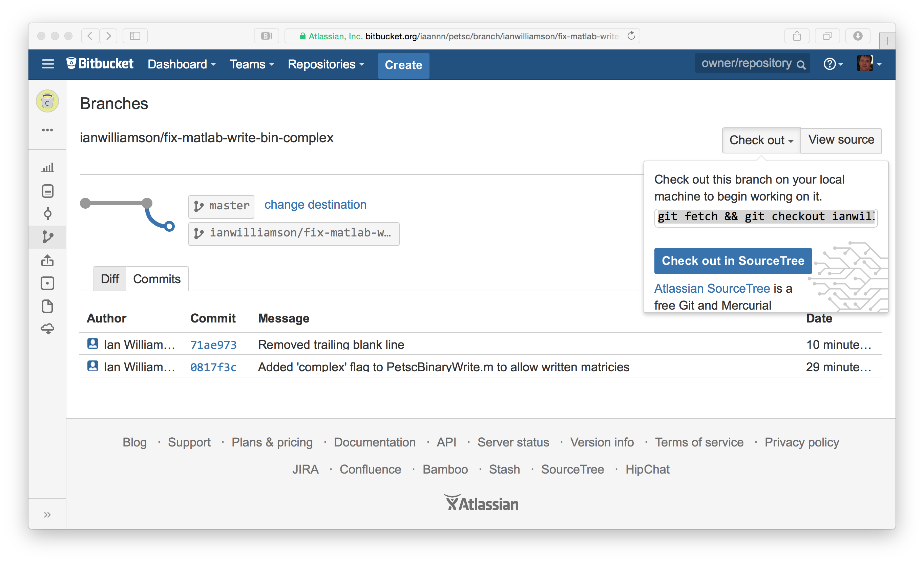Click the ianwilliamson/fix-matlab-w… source branch box
This screenshot has width=924, height=563.
click(294, 234)
